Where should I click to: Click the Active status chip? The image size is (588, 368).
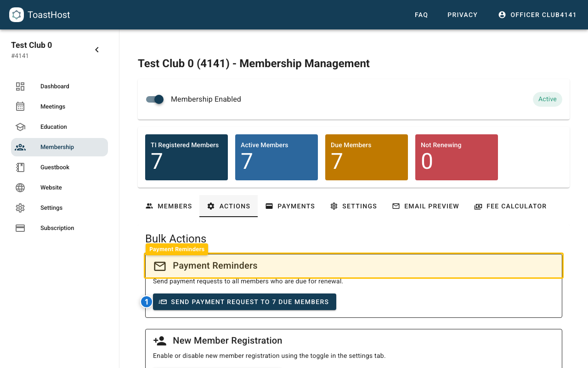pyautogui.click(x=547, y=99)
